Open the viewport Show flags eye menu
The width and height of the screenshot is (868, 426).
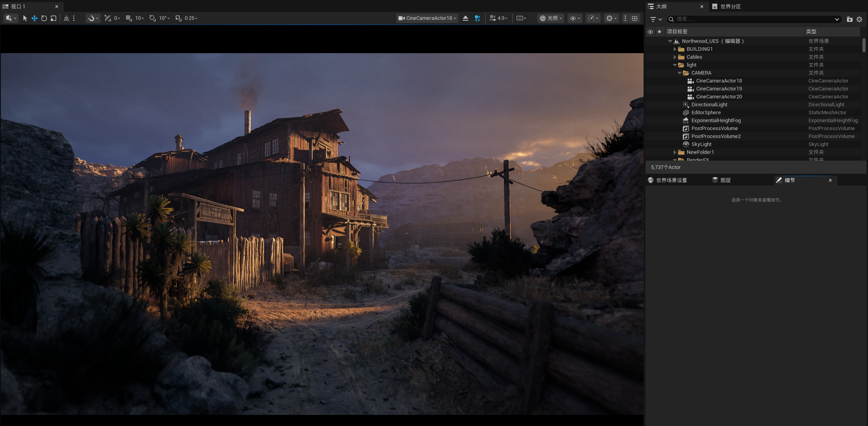(x=575, y=18)
